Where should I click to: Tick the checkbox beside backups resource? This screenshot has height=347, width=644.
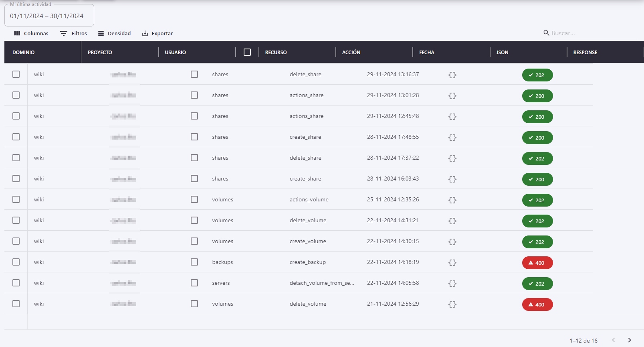[194, 262]
